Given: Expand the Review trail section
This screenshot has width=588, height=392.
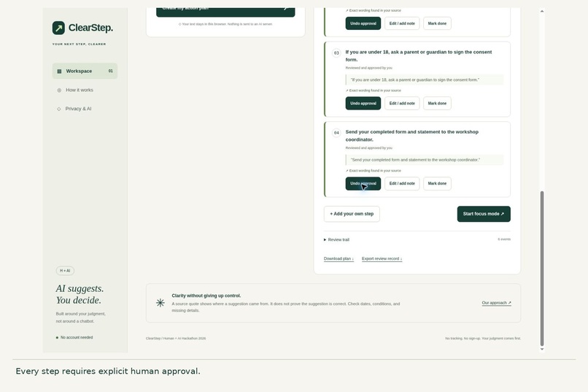Looking at the screenshot, I should coord(336,239).
